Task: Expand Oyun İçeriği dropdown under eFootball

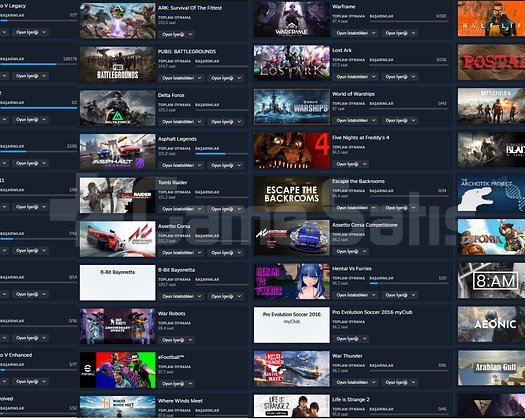Action: pyautogui.click(x=176, y=384)
